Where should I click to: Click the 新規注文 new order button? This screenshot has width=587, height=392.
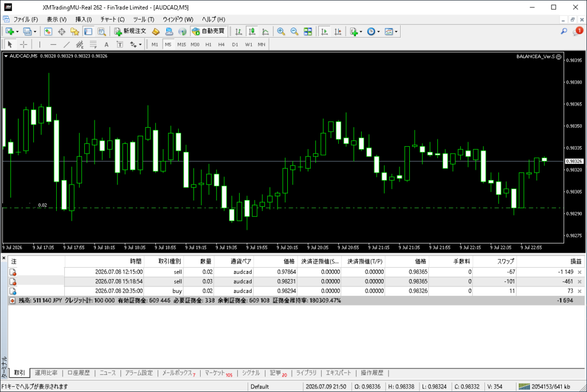click(130, 32)
